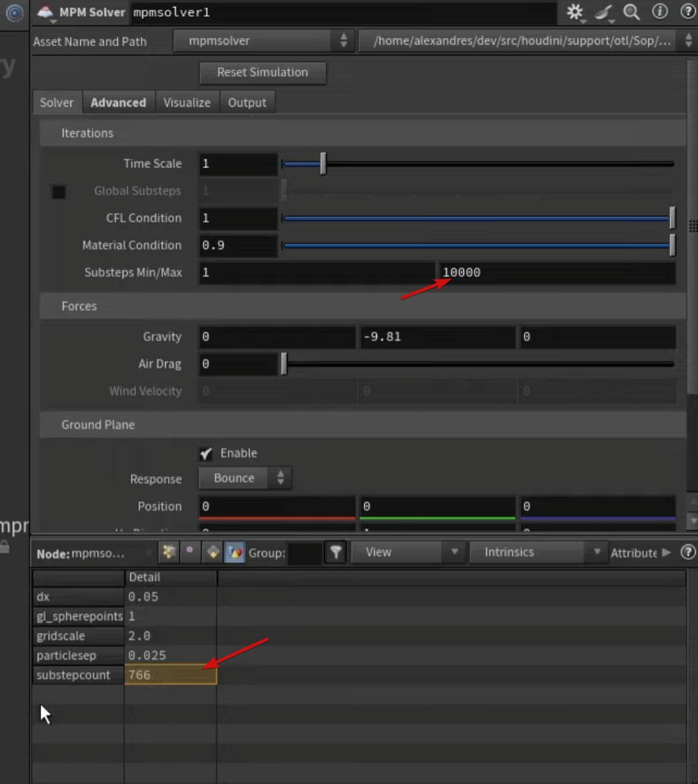Click the Material Condition 0.9 field
Screen dimensions: 698x784
click(x=238, y=245)
